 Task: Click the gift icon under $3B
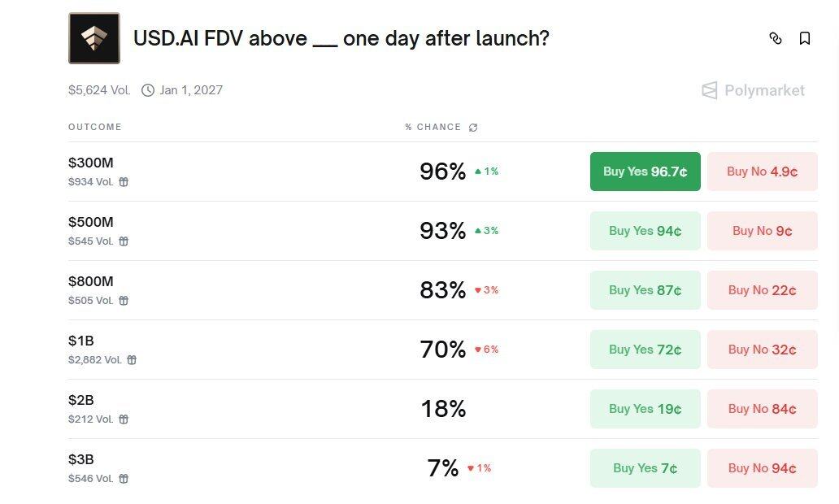pos(124,479)
